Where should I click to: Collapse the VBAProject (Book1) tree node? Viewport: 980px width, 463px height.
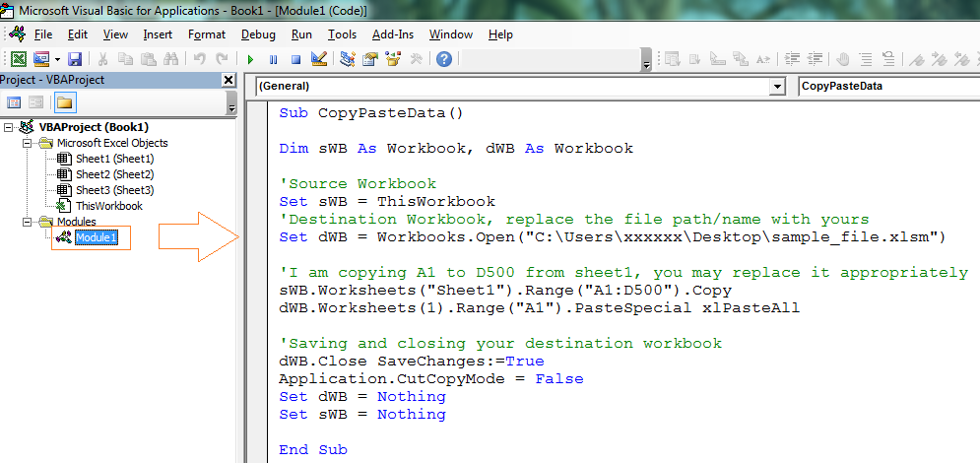coord(8,127)
